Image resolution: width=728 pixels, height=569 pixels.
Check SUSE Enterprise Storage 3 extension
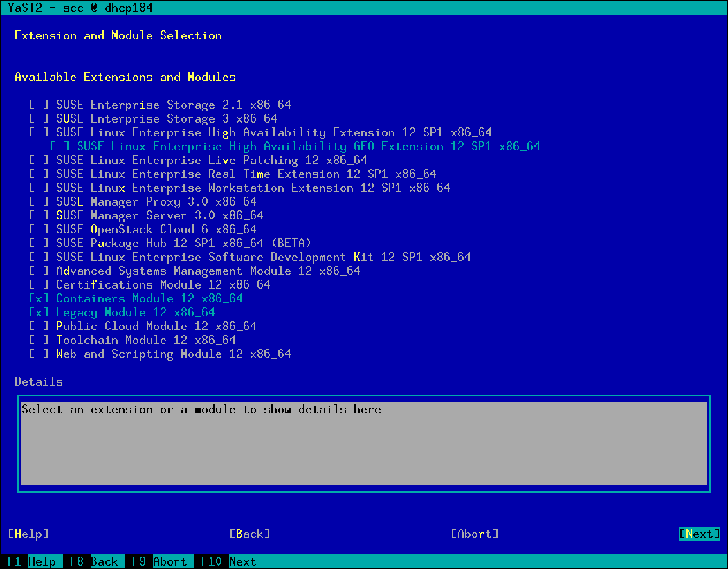(x=39, y=119)
